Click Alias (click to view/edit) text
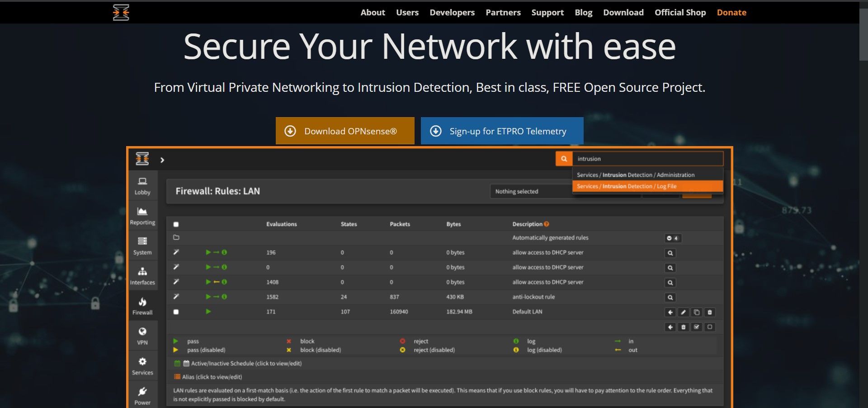Screen dimensions: 868x408 (212, 377)
